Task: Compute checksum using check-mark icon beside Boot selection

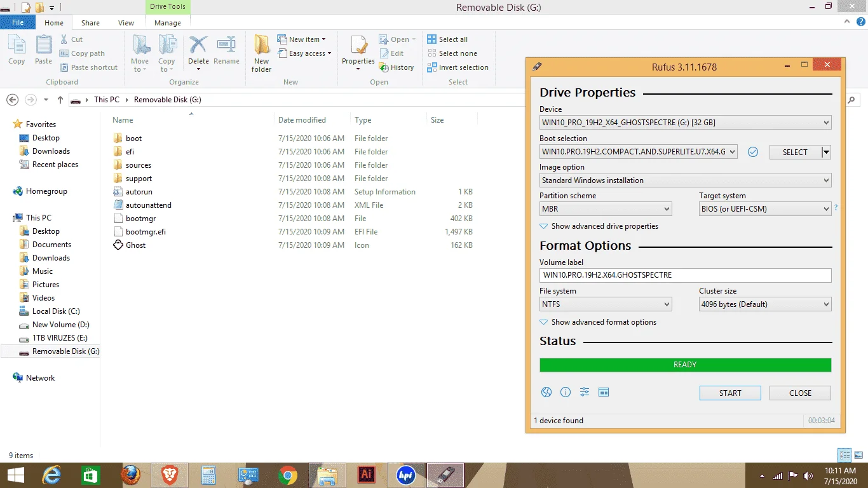Action: tap(753, 152)
